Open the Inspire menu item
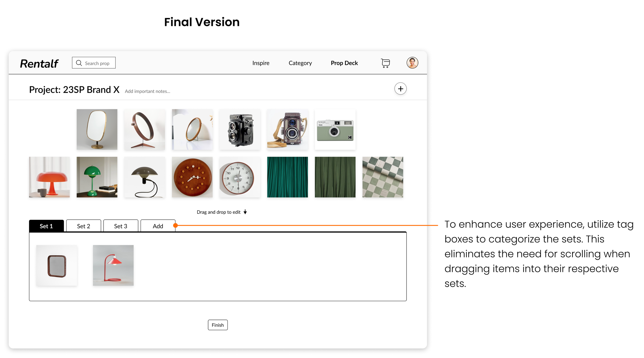This screenshot has width=644, height=358. pos(261,63)
